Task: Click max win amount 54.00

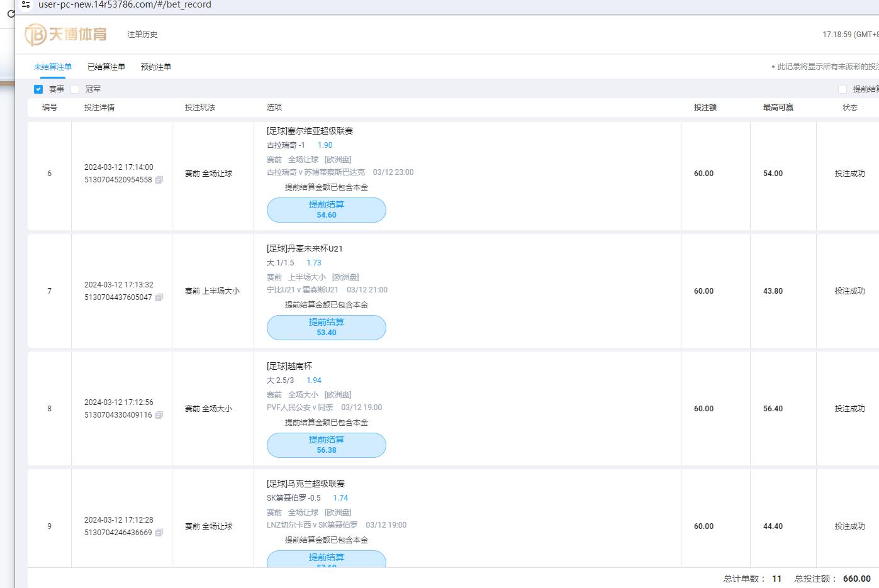Action: point(773,174)
